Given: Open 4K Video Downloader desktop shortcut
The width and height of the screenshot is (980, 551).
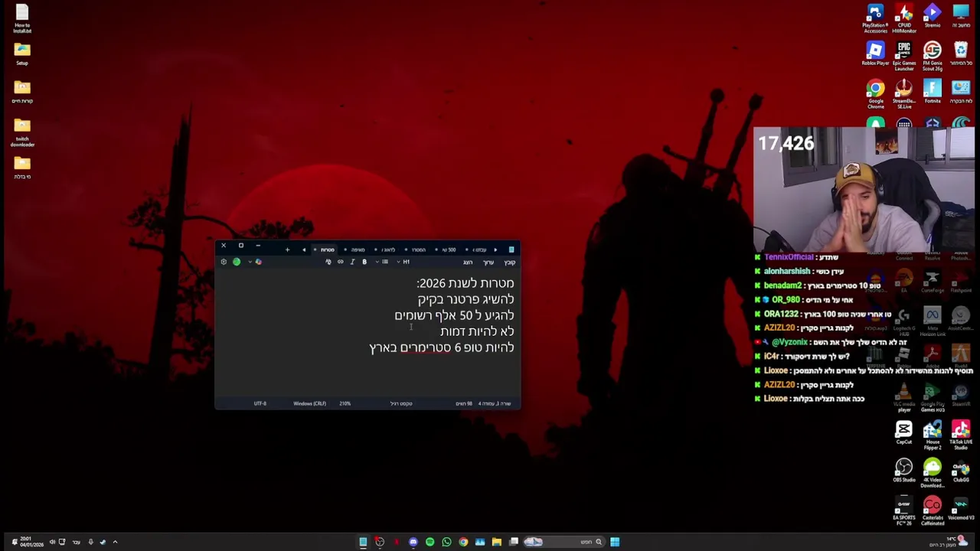Looking at the screenshot, I should [932, 474].
